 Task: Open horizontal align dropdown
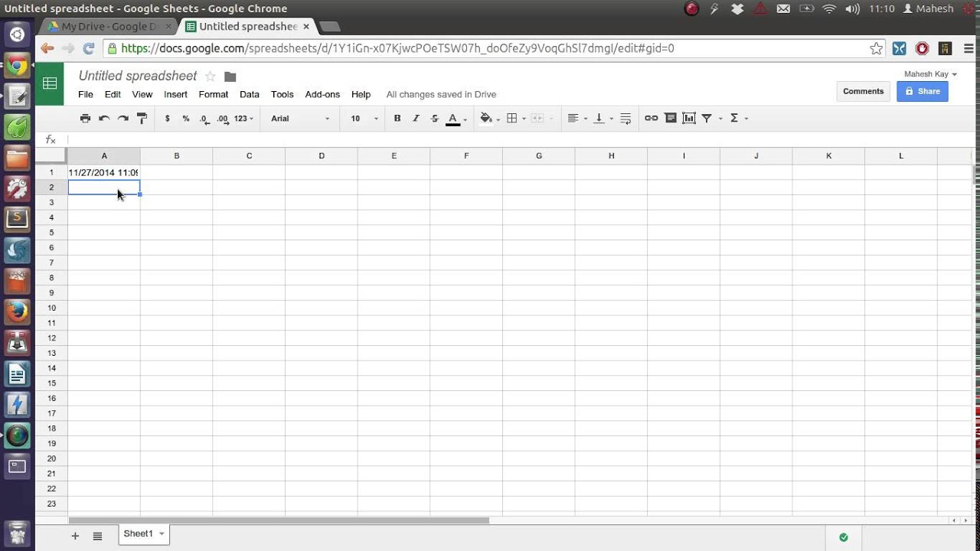click(577, 119)
